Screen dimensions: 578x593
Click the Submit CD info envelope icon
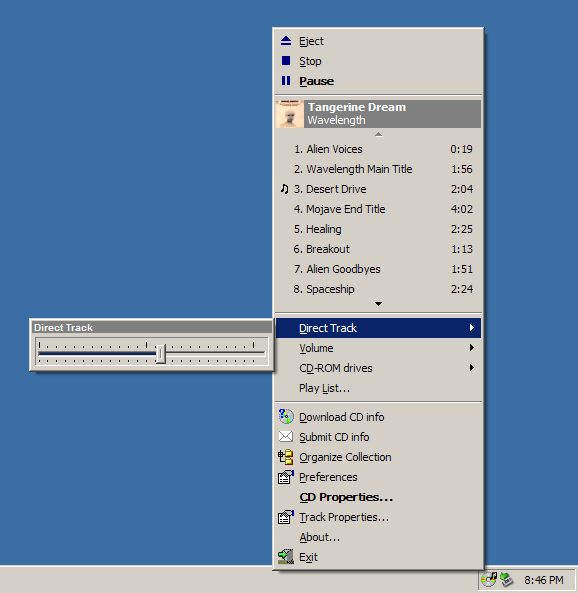(x=286, y=436)
